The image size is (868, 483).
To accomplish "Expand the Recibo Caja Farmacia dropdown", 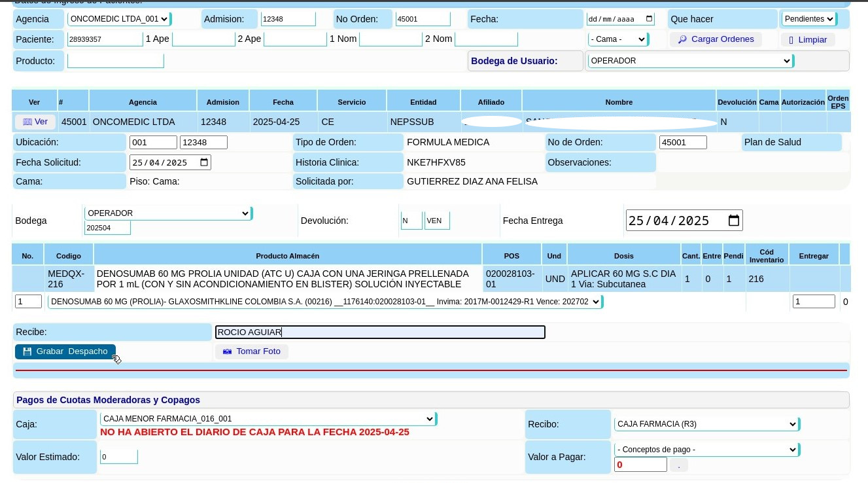I will (706, 424).
